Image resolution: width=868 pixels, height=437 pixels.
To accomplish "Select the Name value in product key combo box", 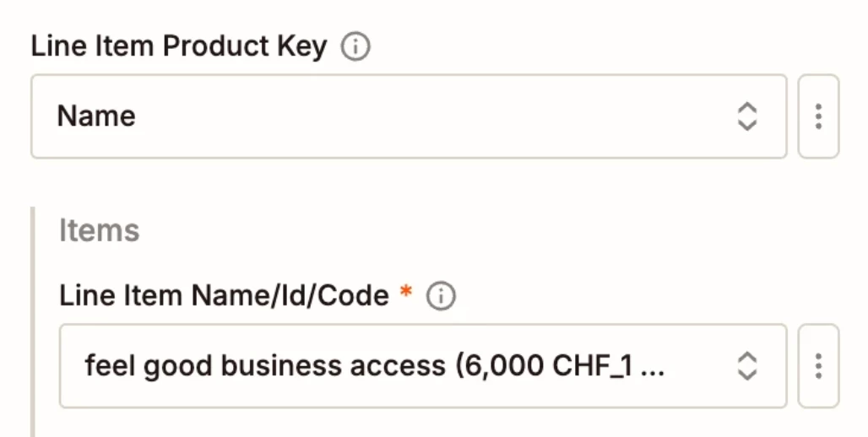I will [96, 116].
